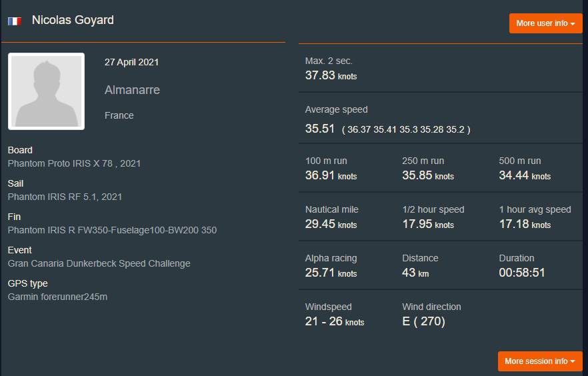Click the French flag icon

click(x=14, y=21)
